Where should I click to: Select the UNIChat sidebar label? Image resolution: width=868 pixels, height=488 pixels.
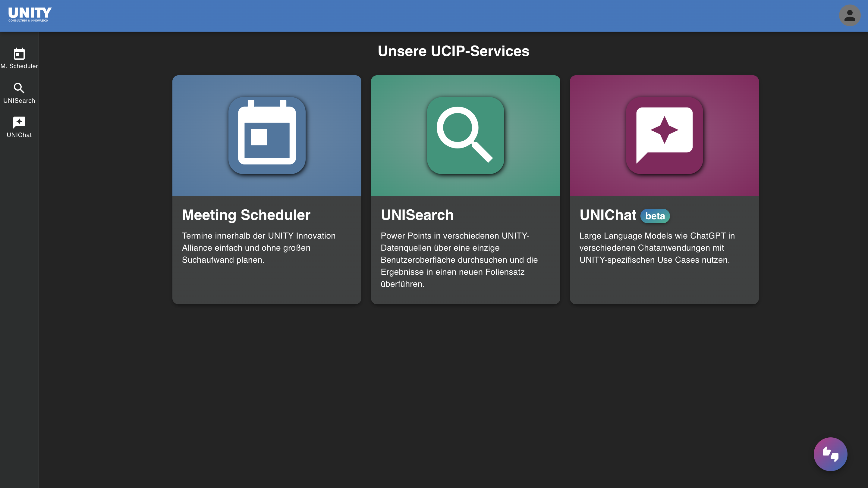tap(19, 135)
